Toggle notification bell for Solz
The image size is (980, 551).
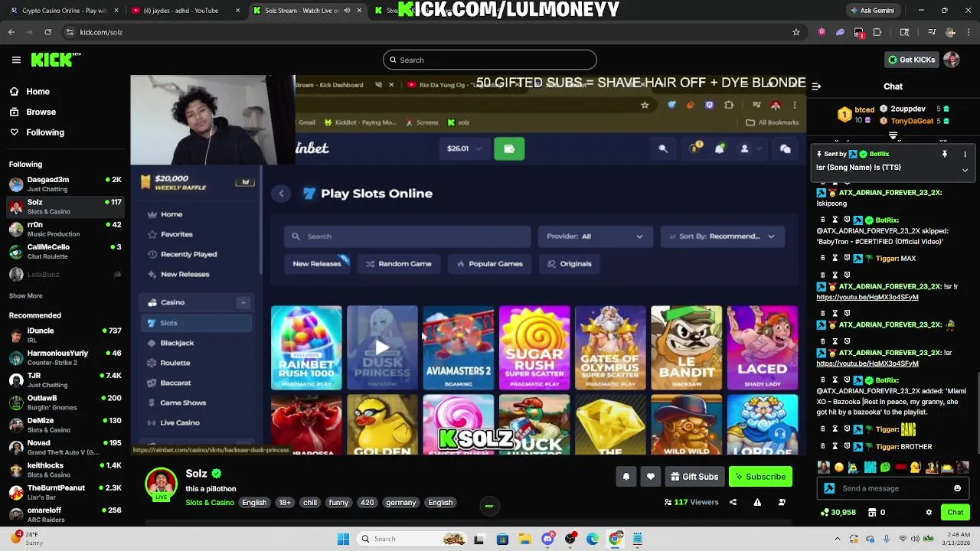tap(626, 477)
